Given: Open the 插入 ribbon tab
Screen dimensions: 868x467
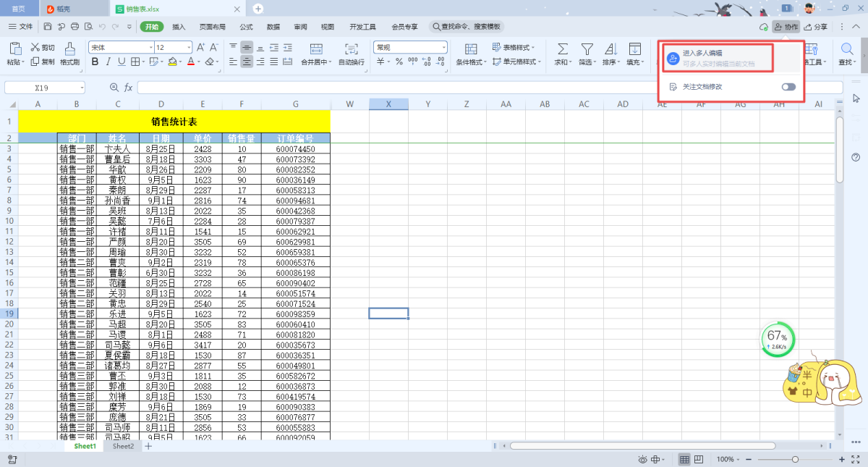Looking at the screenshot, I should (179, 27).
